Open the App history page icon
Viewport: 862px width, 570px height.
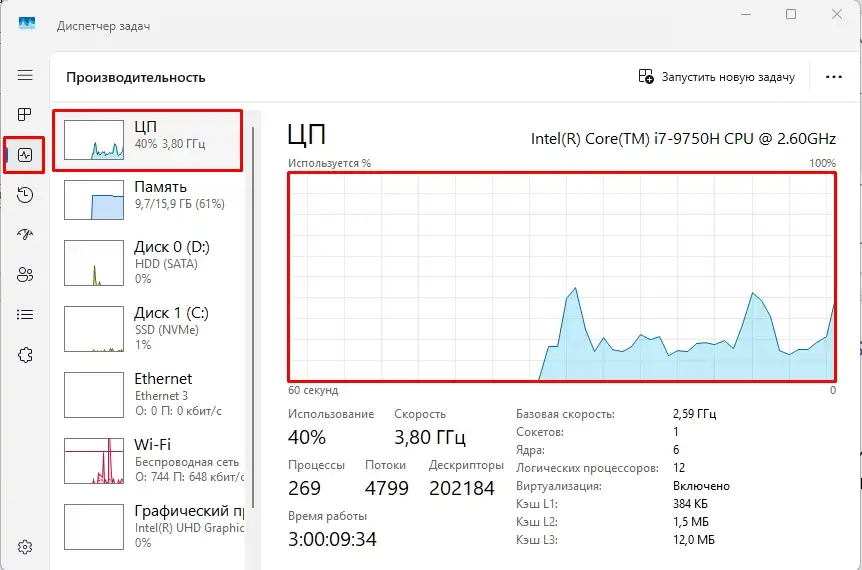25,195
